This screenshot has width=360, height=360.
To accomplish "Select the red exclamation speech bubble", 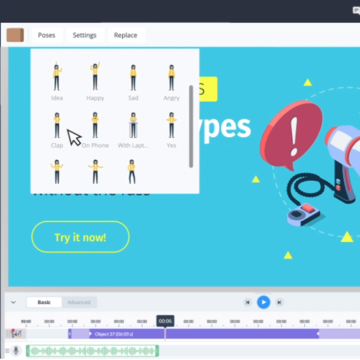I will pyautogui.click(x=292, y=135).
